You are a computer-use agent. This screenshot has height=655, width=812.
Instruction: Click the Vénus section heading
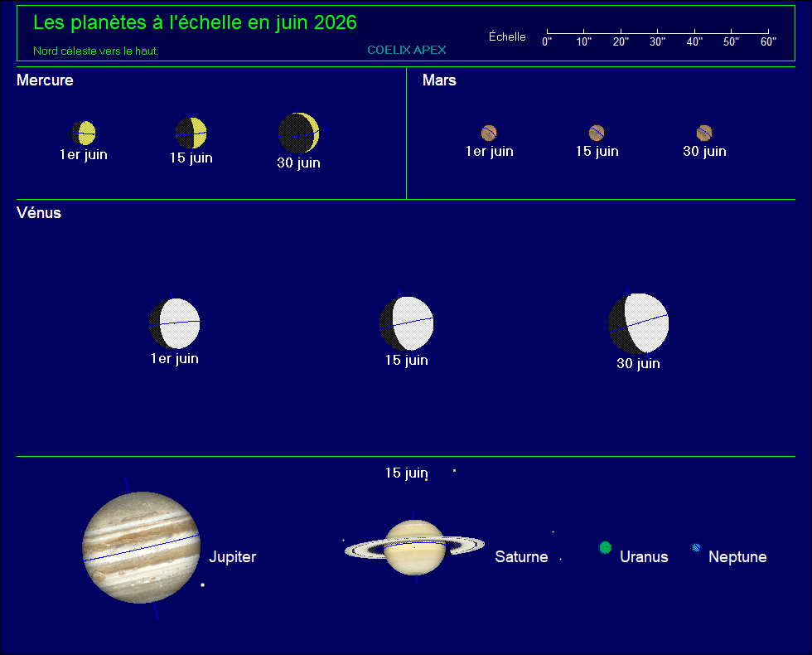pyautogui.click(x=39, y=213)
